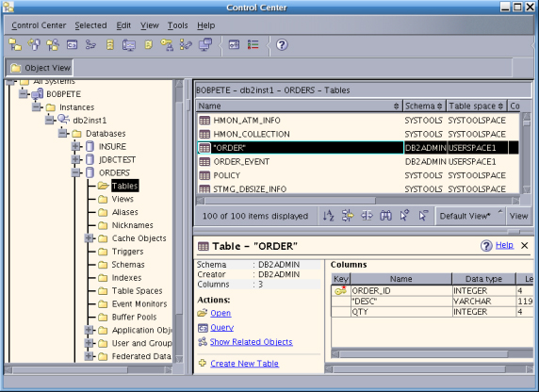Collapse the db2inst1 instance node
The width and height of the screenshot is (539, 392).
point(50,121)
